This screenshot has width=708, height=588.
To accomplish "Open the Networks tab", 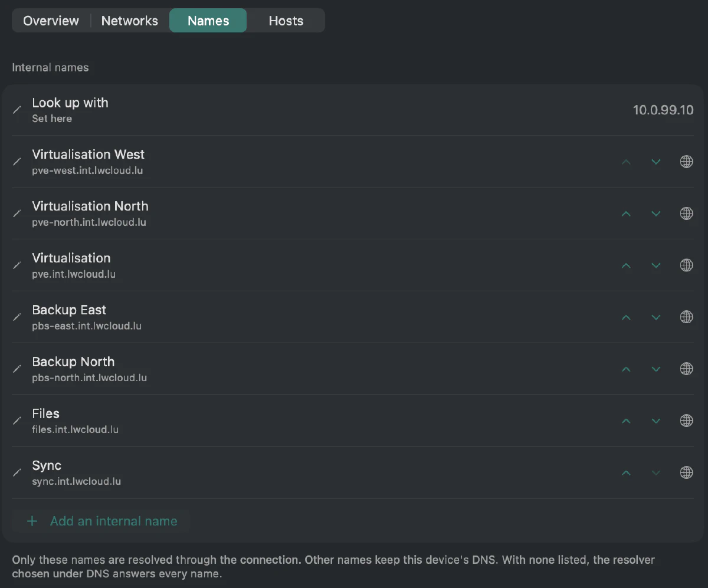I will click(130, 21).
